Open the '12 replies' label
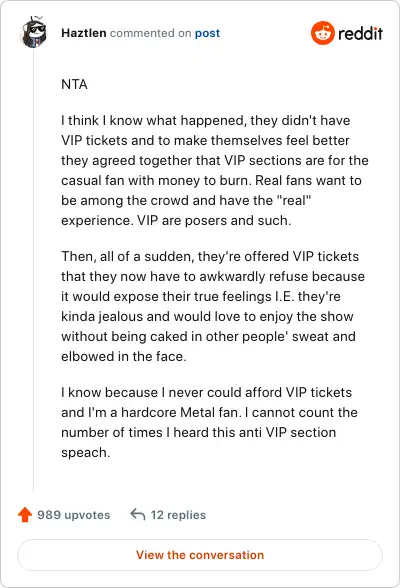400x588 pixels. pyautogui.click(x=178, y=515)
